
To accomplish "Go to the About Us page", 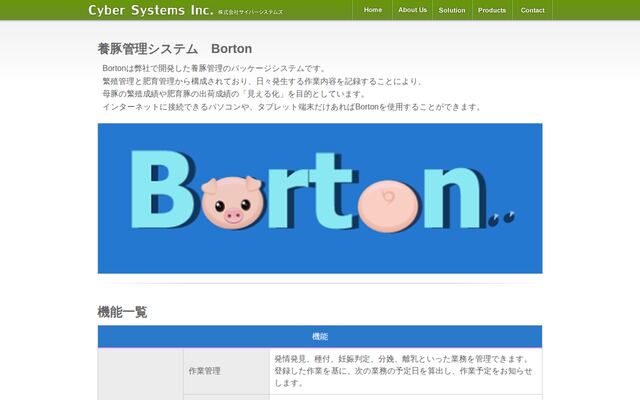I will [x=412, y=10].
